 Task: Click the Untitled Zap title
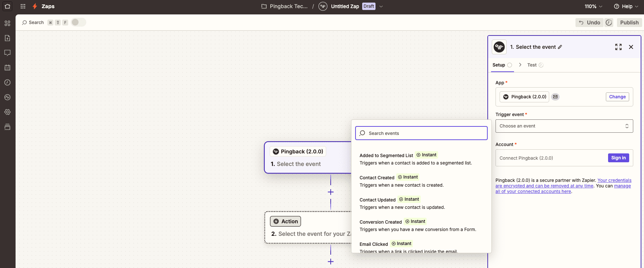coord(345,6)
